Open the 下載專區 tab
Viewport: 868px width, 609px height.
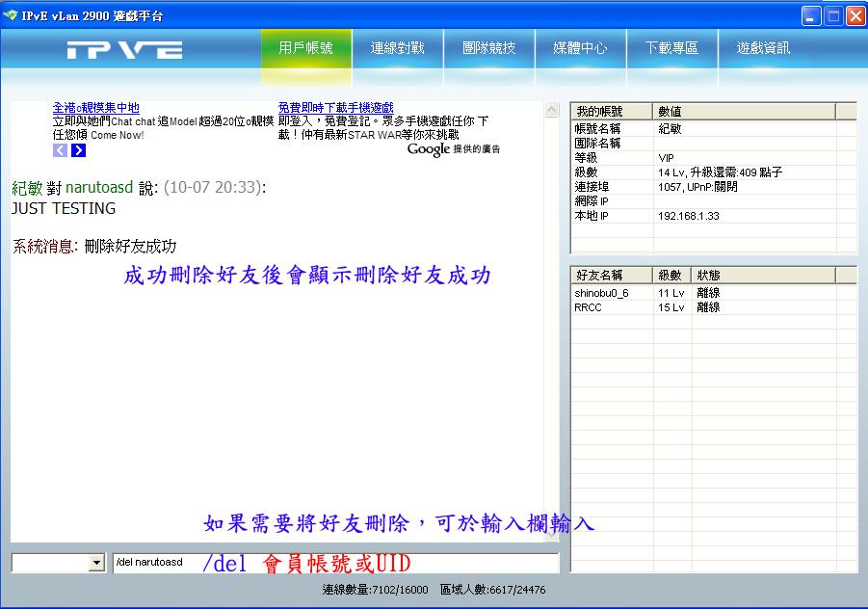[x=672, y=48]
